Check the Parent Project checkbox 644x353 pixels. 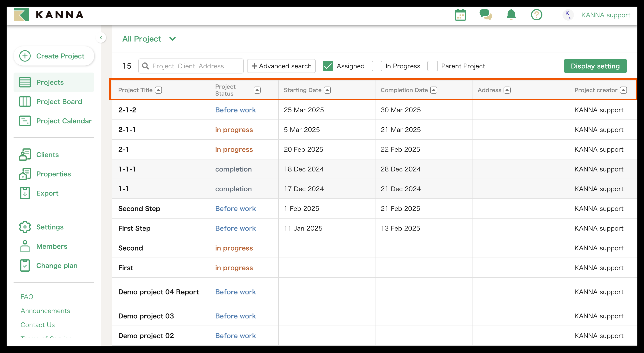coord(432,66)
